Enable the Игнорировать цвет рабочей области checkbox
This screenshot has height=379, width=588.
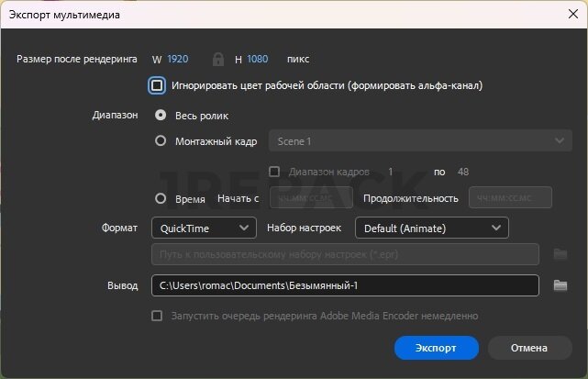point(158,85)
